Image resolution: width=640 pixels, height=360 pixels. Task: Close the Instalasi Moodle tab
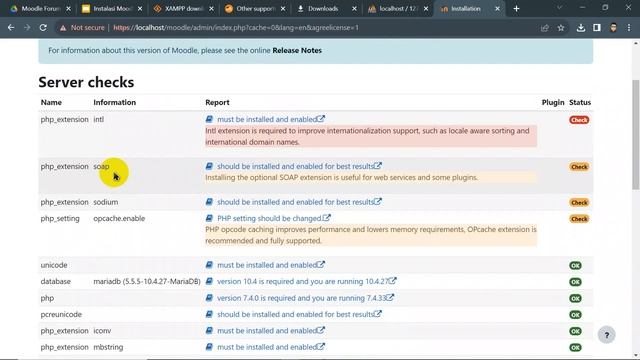coord(140,9)
